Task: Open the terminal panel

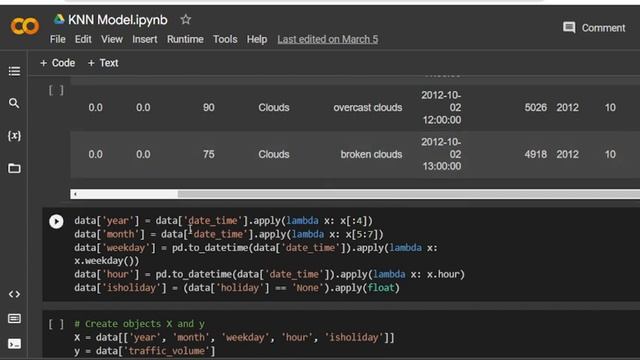Action: (x=14, y=344)
